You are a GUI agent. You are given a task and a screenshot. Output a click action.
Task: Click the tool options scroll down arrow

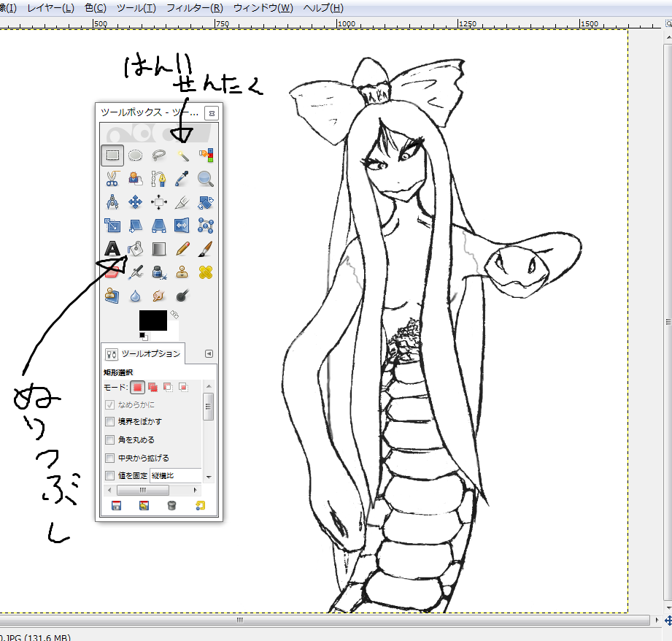(x=209, y=477)
